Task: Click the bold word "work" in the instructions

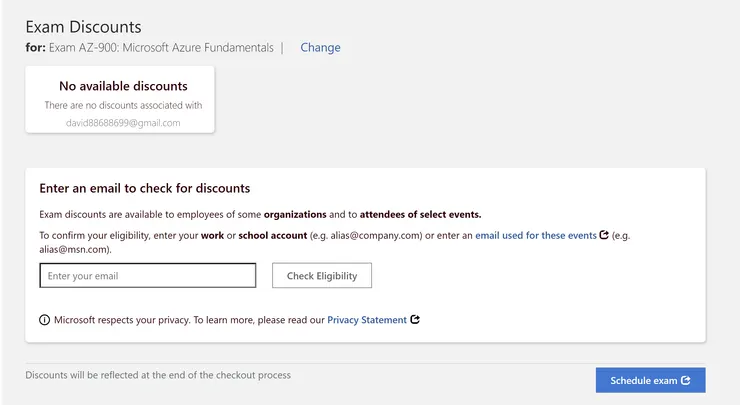Action: 211,236
